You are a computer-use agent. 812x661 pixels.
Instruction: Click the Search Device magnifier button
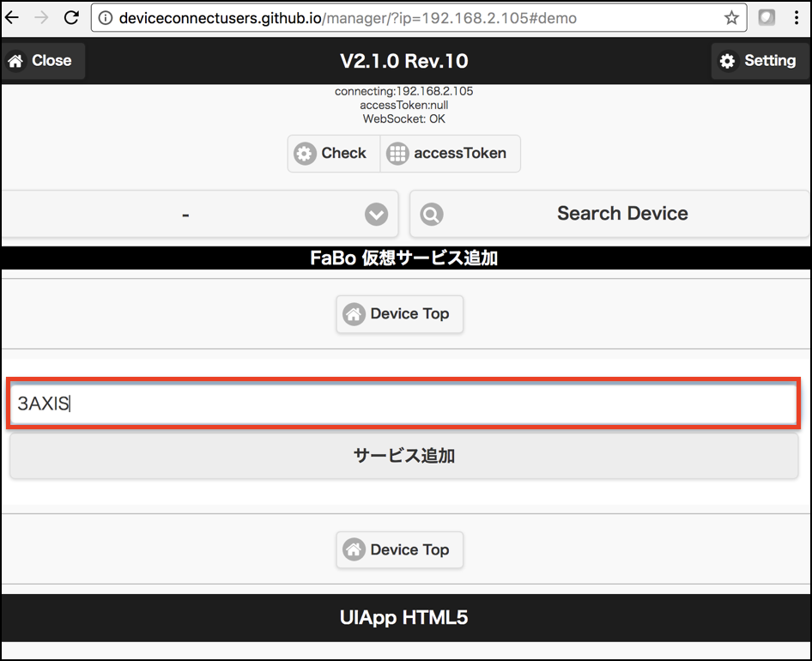[x=609, y=214]
